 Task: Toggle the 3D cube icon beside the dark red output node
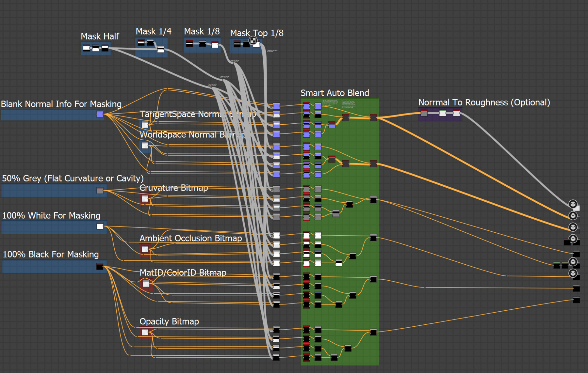pos(573,239)
